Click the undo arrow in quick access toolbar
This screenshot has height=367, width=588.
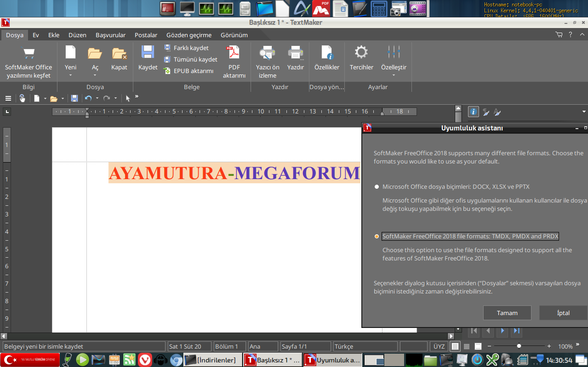[89, 98]
